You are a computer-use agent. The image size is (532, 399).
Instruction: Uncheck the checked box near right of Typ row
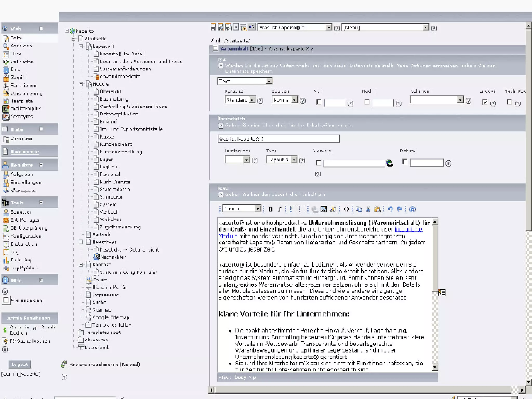(484, 102)
